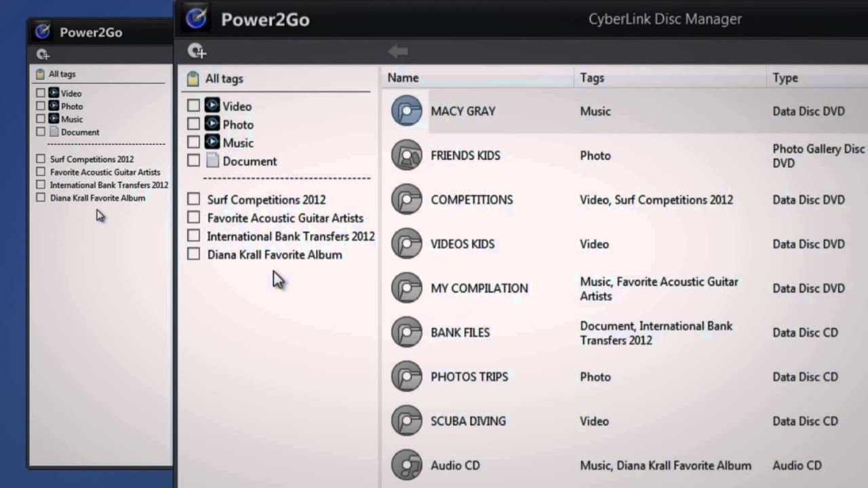This screenshot has width=868, height=488.
Task: Check the Music checkbox in back window
Action: pyautogui.click(x=41, y=119)
